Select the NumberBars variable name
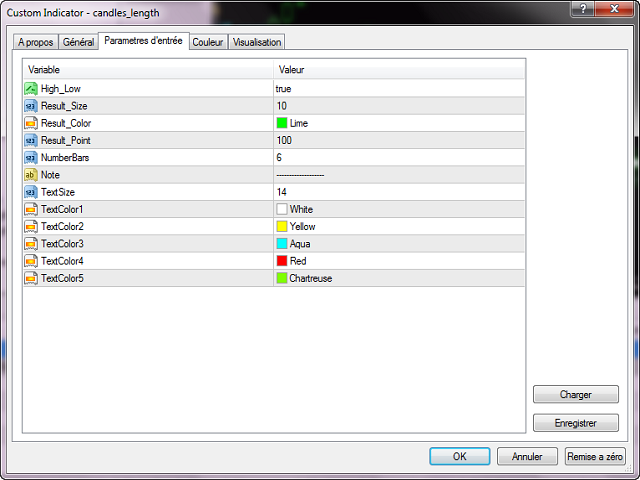640x480 pixels. [65, 158]
